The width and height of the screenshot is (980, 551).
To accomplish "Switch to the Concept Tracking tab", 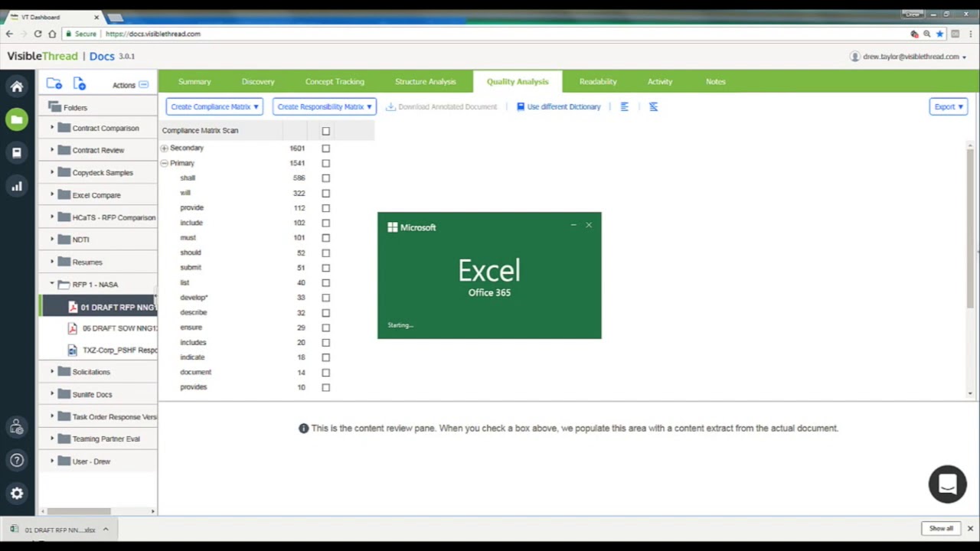I will click(x=335, y=82).
